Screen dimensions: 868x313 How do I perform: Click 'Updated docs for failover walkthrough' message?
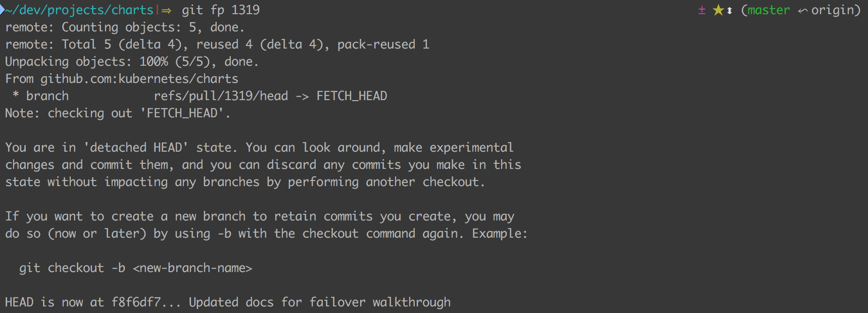click(319, 302)
